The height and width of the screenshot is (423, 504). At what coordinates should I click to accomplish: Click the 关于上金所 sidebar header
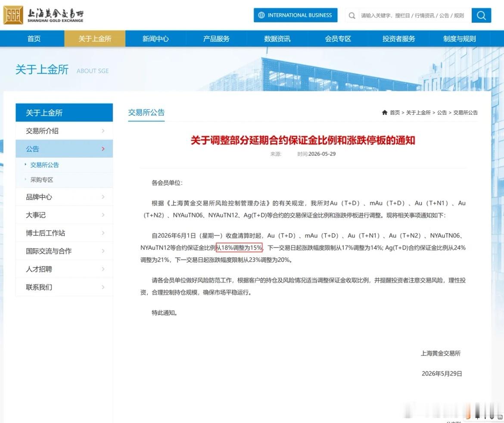click(64, 112)
